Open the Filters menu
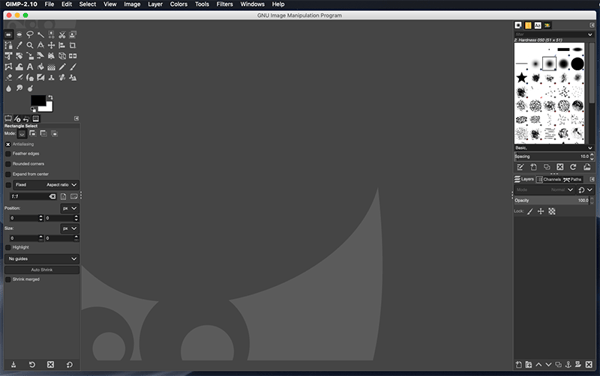 (x=225, y=4)
